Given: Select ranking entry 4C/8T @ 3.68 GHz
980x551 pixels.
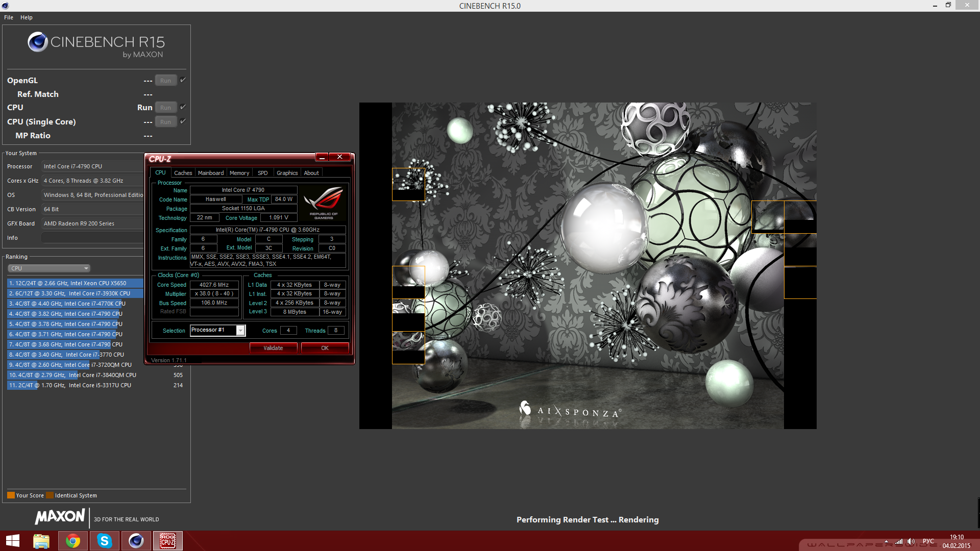Looking at the screenshot, I should 75,344.
